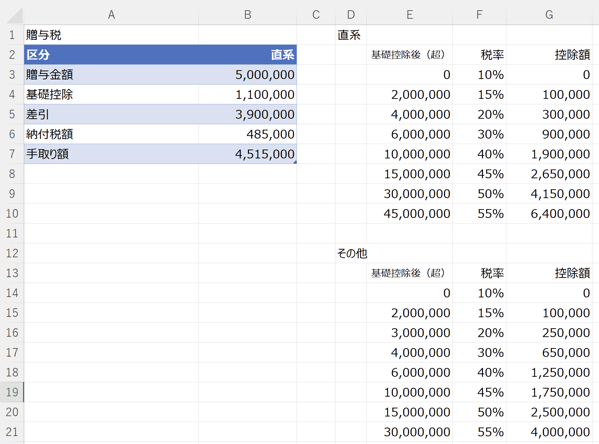Select column G header
The width and height of the screenshot is (599, 444).
point(549,15)
